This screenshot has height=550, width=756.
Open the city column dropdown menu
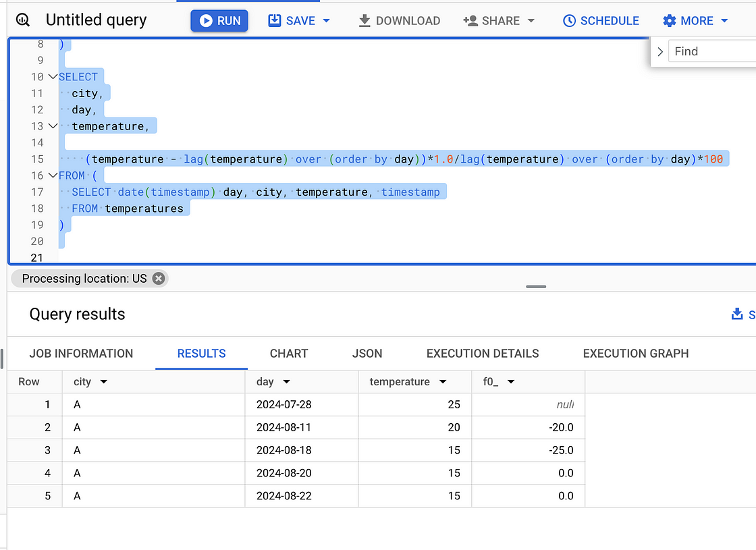(x=104, y=382)
